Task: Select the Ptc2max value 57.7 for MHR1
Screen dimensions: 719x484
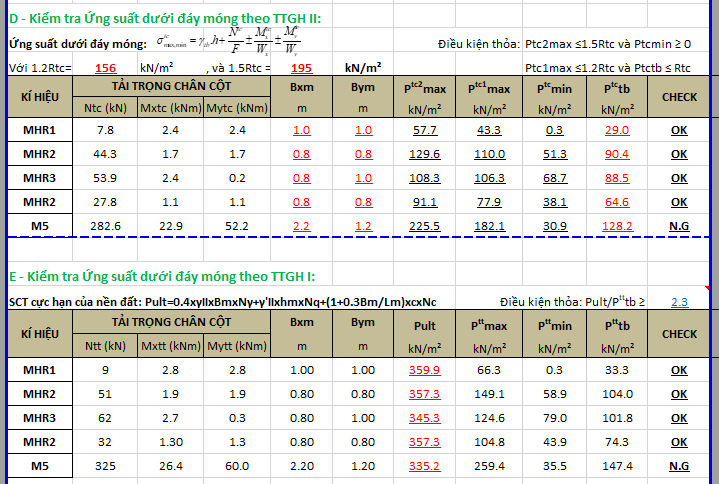Action: click(425, 131)
